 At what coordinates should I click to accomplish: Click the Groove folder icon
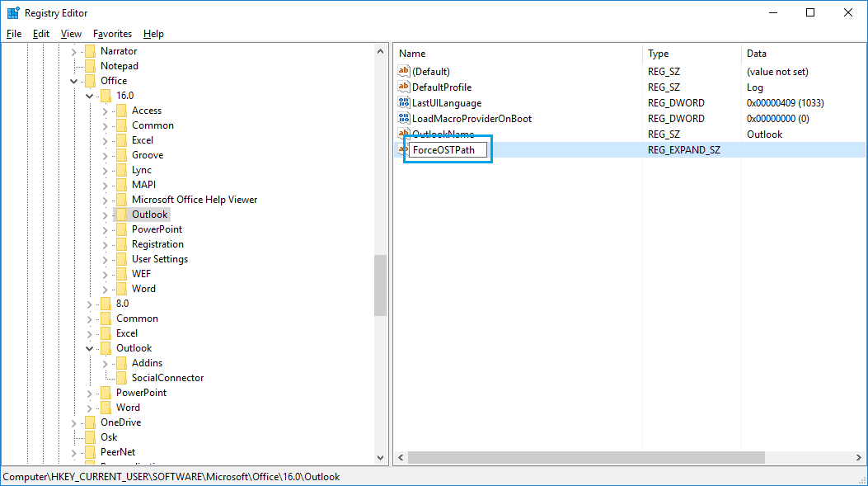tap(121, 155)
